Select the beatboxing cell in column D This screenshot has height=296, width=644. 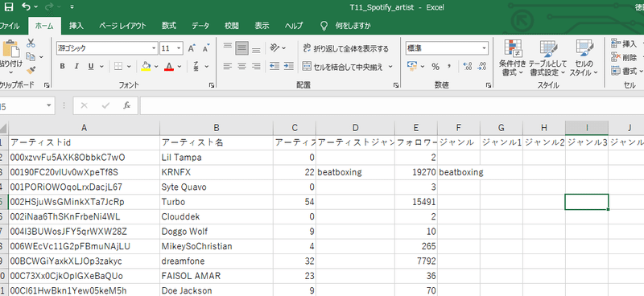coord(355,172)
